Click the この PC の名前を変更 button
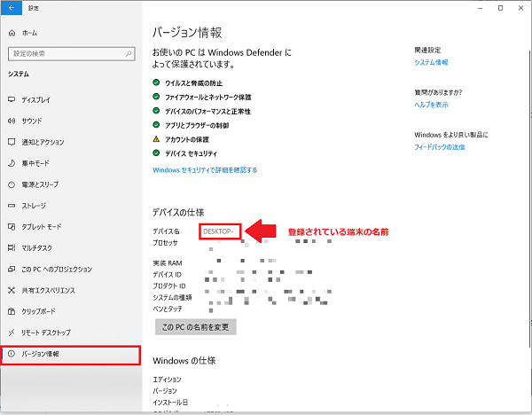Viewport: 532px width, 415px height. pos(195,327)
